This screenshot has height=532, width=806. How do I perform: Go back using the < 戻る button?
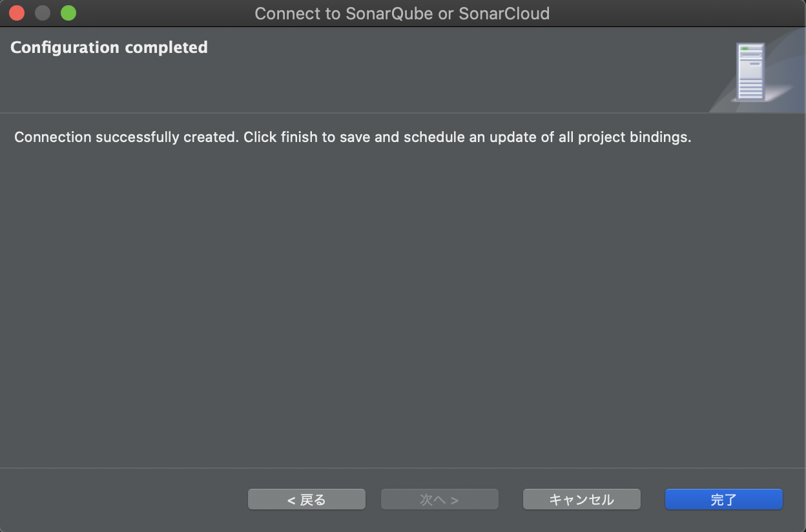[306, 498]
